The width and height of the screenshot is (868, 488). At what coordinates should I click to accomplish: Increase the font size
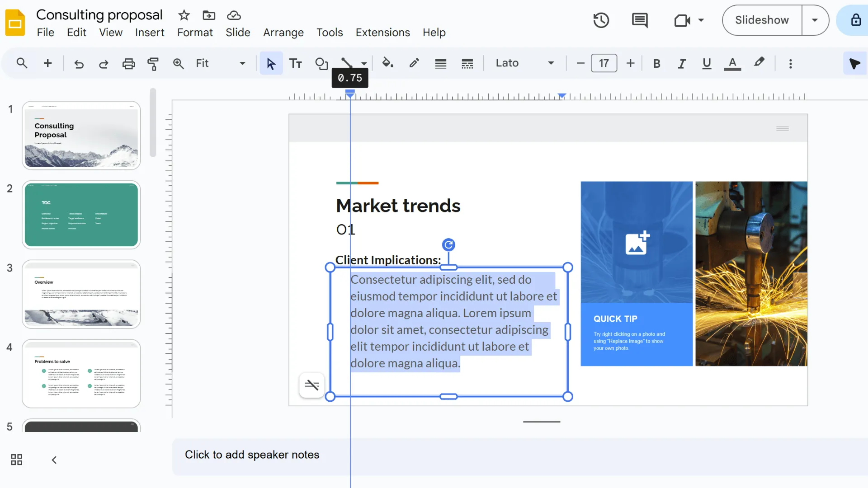coord(630,64)
